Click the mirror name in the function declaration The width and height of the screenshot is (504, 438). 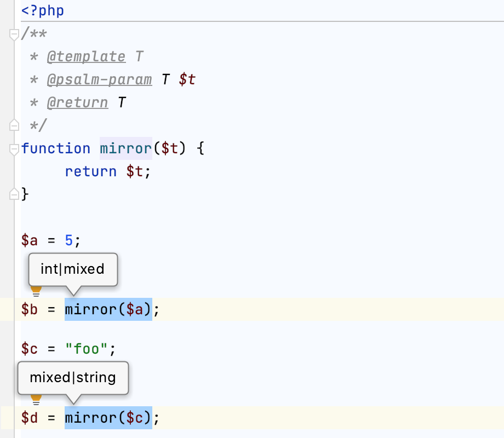125,149
